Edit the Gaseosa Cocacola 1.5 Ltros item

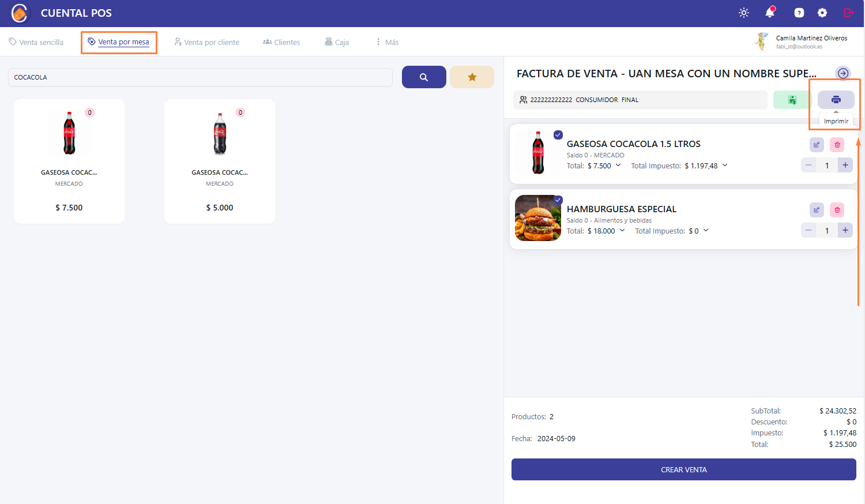[817, 145]
